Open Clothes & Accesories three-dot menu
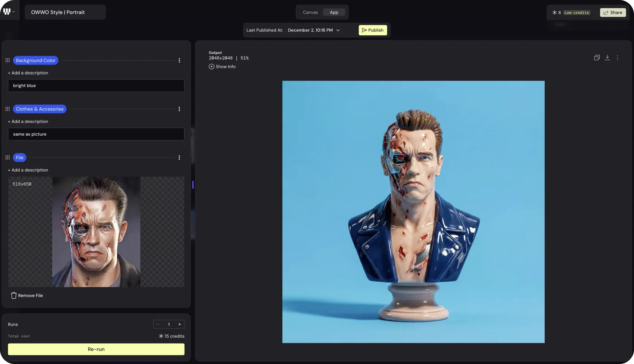Viewport: 634px width, 364px height. pyautogui.click(x=179, y=109)
